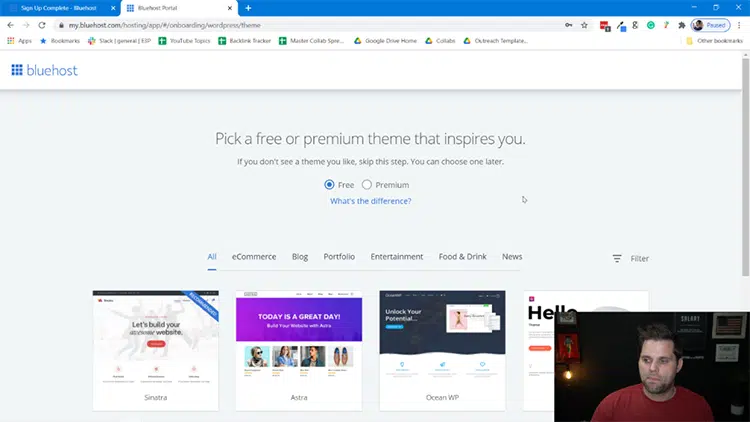Select the Premium theme radio button
Screen dimensions: 750x422
pos(367,185)
